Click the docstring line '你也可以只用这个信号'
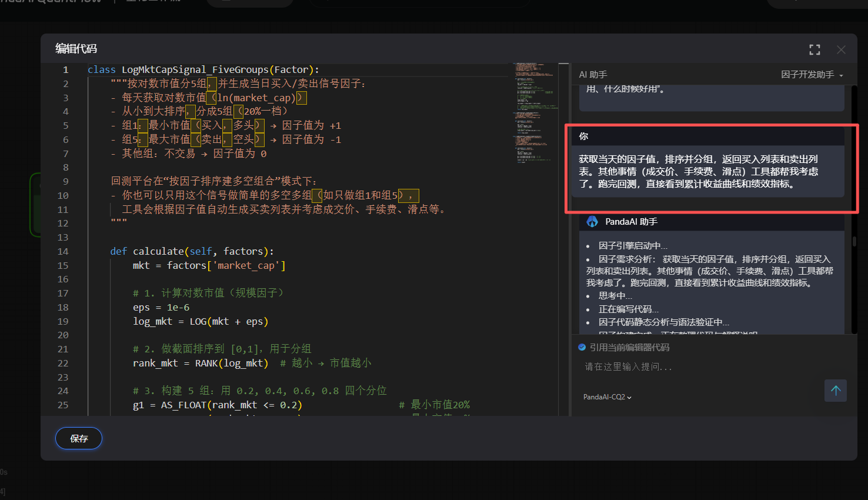 pos(265,196)
